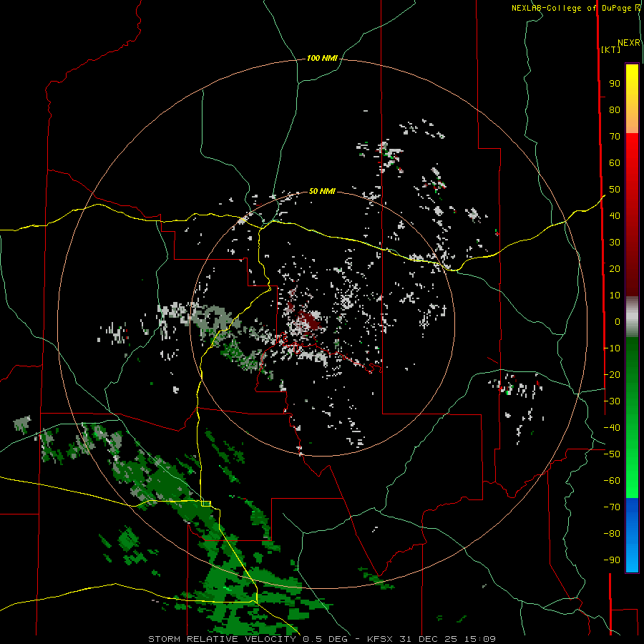The height and width of the screenshot is (644, 644).
Task: Click the "STORM RELATIVE VELOCITY" caption text
Action: (x=223, y=639)
